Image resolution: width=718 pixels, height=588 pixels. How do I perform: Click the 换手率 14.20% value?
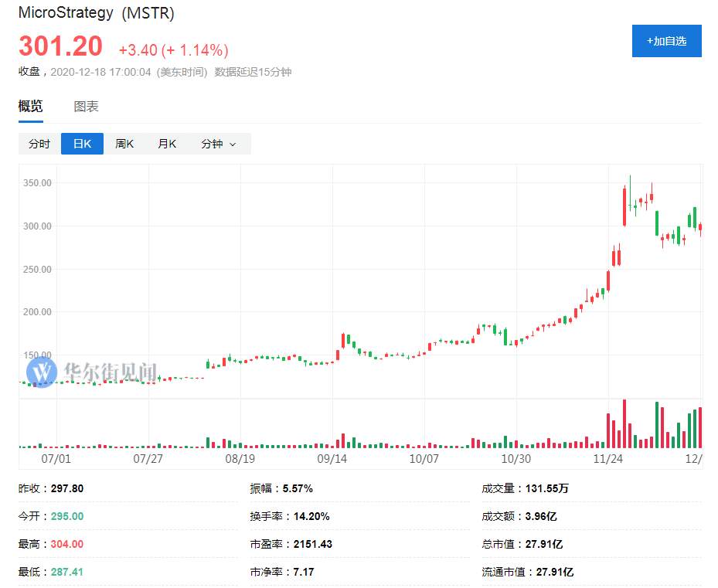[x=311, y=517]
